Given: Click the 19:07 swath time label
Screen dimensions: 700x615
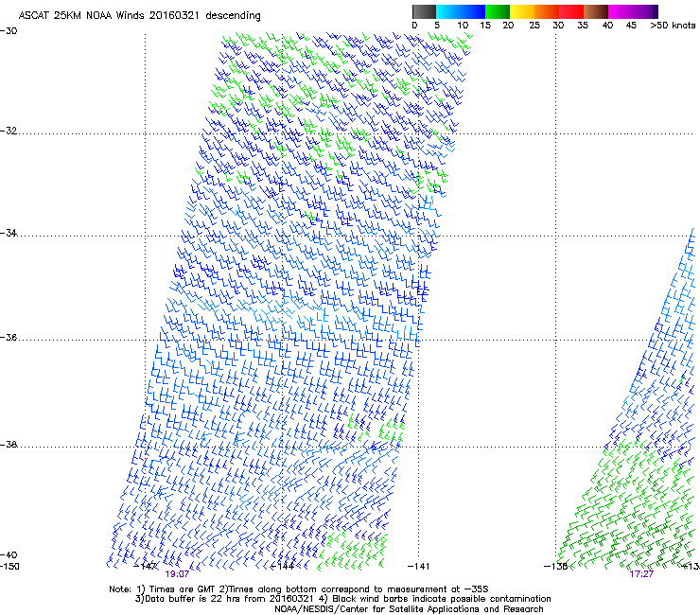Looking at the screenshot, I should 177,574.
